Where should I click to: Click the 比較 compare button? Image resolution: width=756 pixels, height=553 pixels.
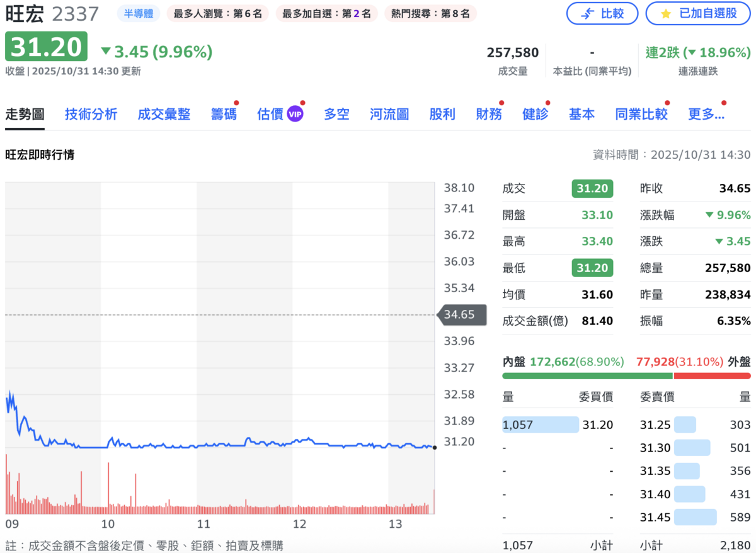tap(602, 13)
